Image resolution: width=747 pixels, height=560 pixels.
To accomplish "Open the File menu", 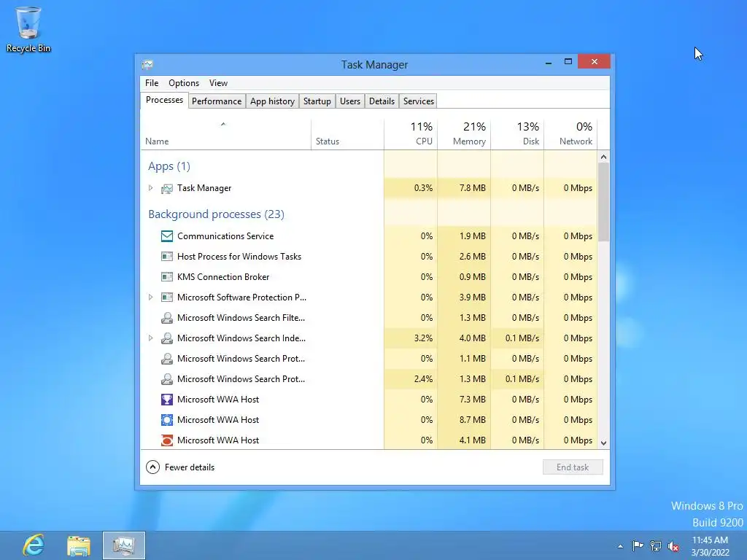I will click(152, 83).
